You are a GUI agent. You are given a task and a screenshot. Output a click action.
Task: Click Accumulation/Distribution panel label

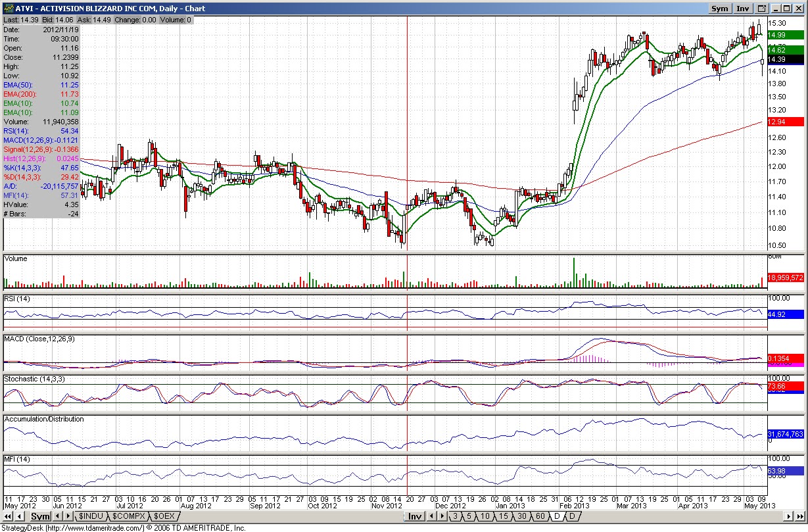click(44, 419)
